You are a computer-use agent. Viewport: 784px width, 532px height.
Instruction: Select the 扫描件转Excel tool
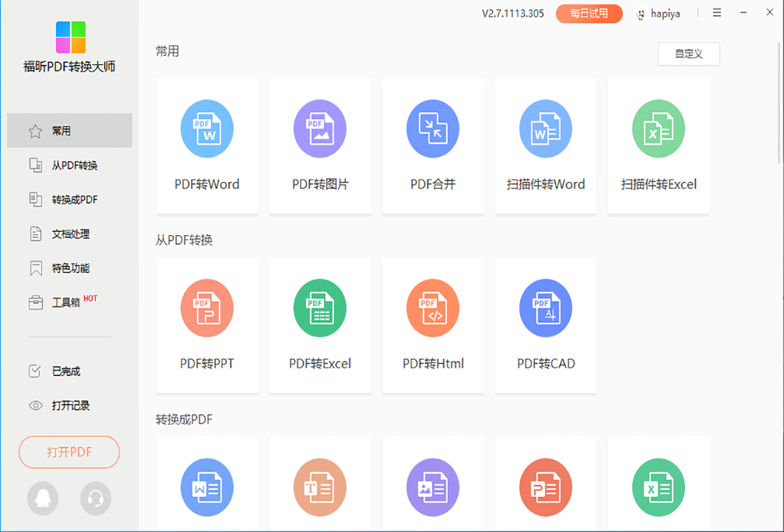point(659,146)
